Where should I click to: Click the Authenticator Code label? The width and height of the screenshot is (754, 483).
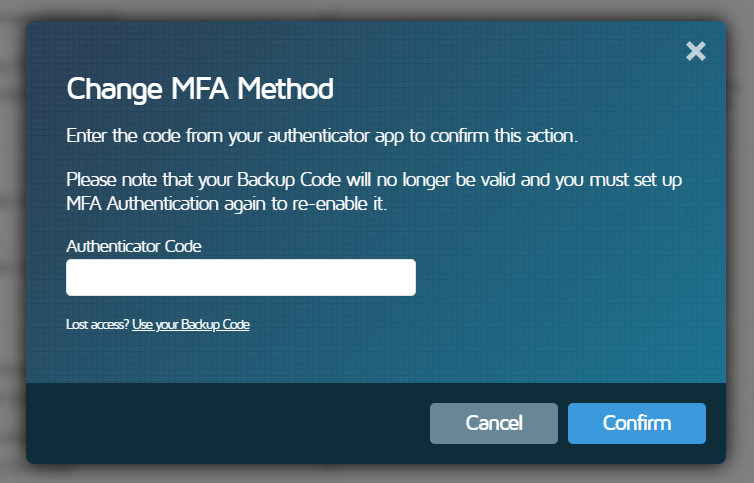click(134, 245)
